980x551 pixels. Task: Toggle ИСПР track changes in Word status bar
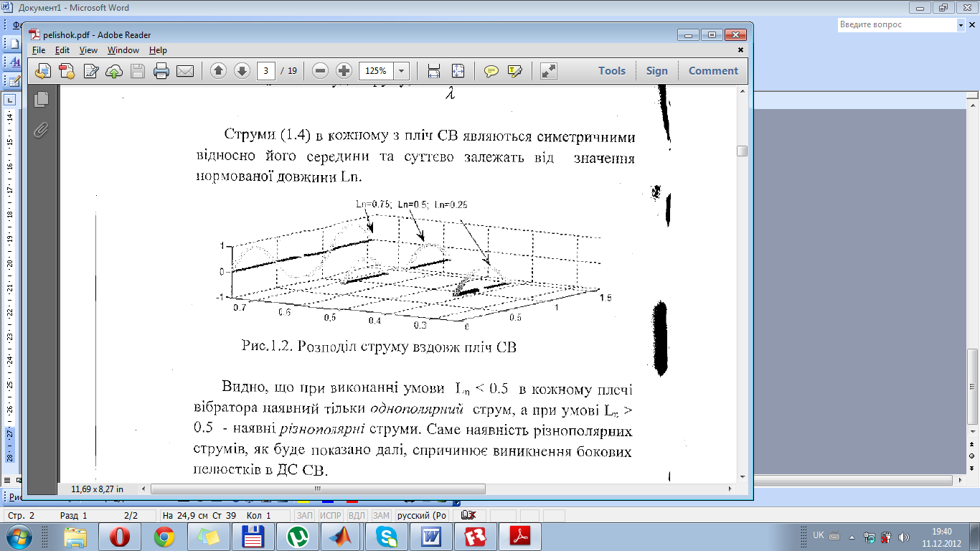pos(331,516)
